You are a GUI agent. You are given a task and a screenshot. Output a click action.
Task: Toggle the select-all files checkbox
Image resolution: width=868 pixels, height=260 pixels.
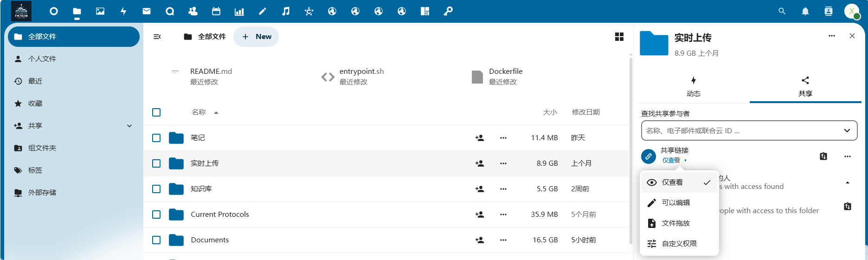(156, 112)
